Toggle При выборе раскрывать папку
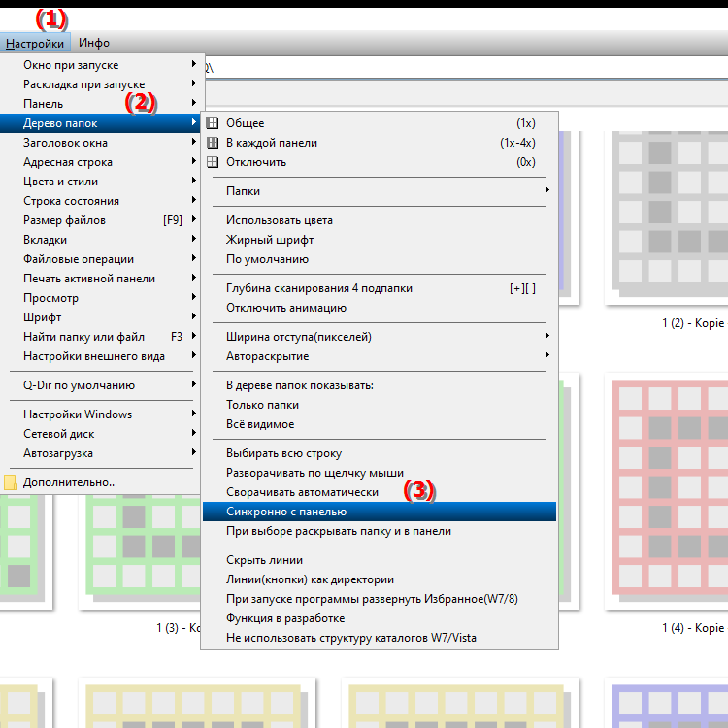This screenshot has width=728, height=728. [380, 531]
